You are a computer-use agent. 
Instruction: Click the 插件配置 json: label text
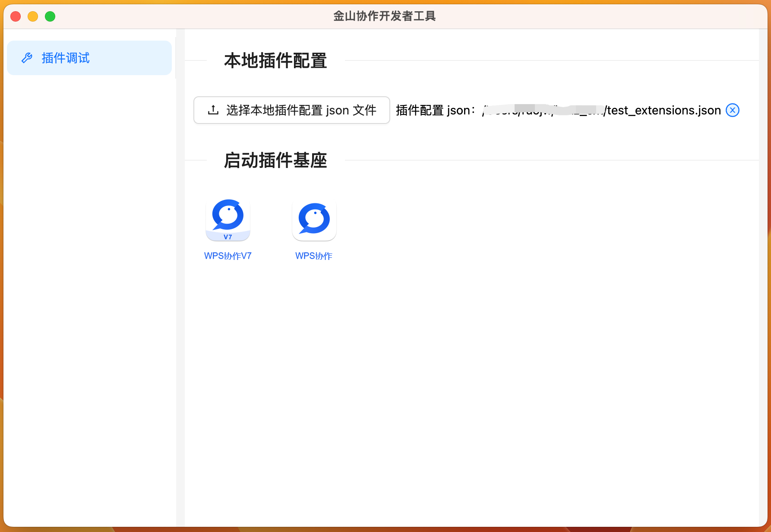click(x=435, y=111)
